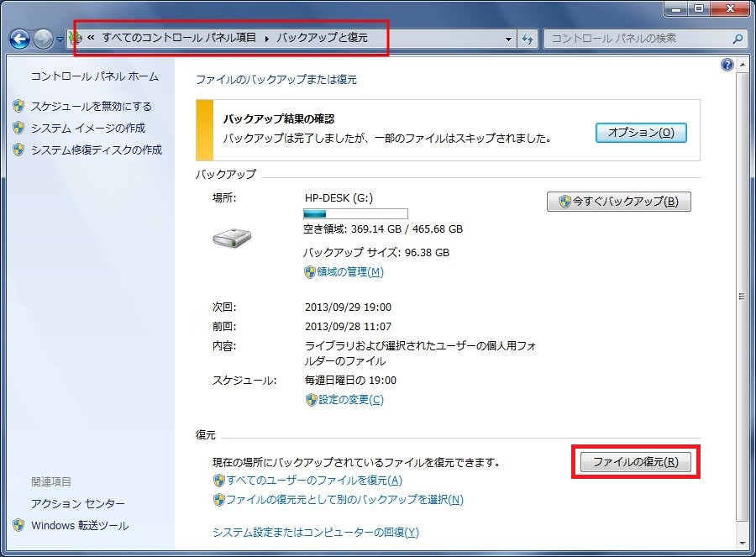
Task: Click the Back navigation arrow button
Action: pos(20,39)
